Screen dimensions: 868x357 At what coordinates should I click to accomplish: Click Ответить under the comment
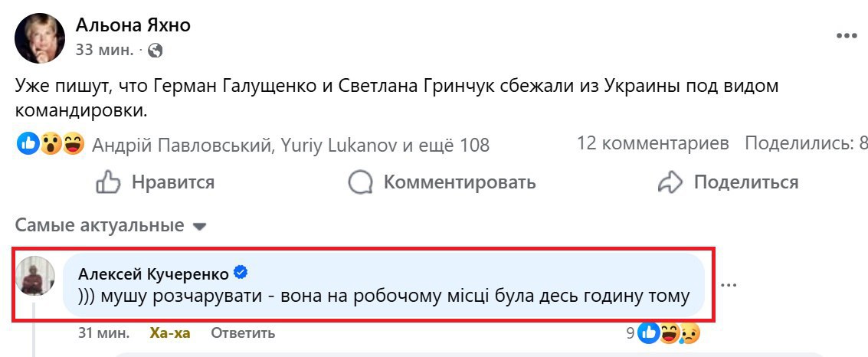[x=242, y=333]
